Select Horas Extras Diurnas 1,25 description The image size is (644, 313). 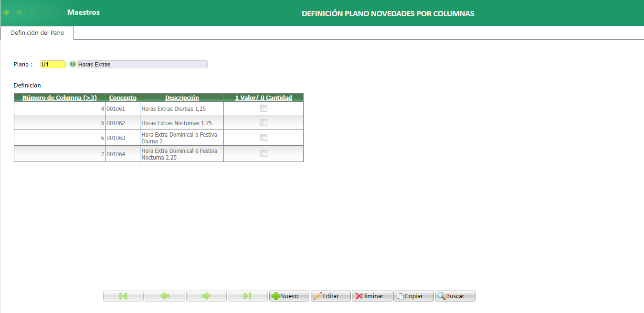click(x=182, y=108)
